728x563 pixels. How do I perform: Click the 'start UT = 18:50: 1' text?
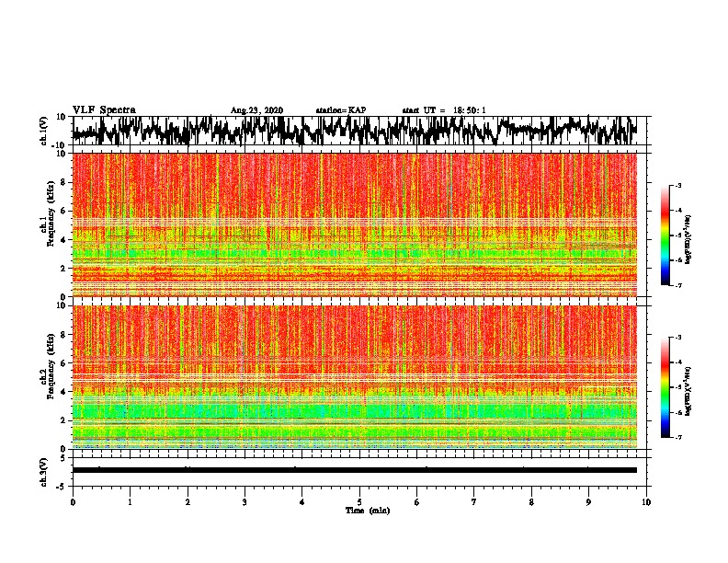tap(444, 110)
